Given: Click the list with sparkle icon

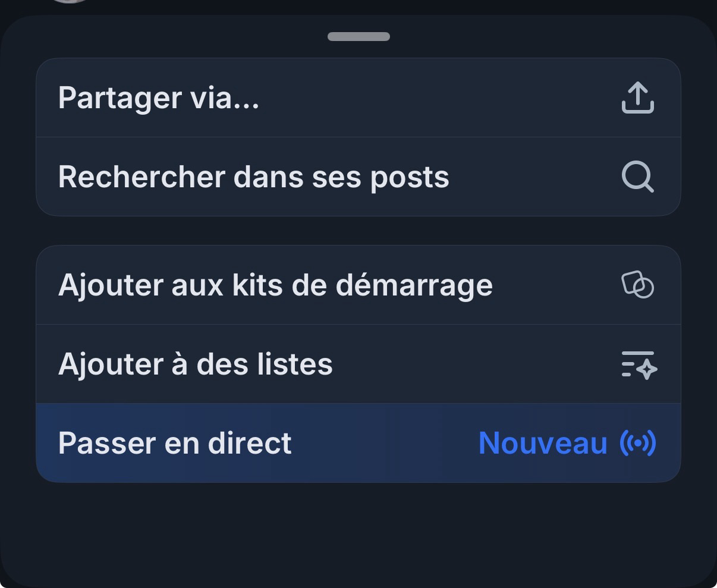Looking at the screenshot, I should click(x=639, y=364).
